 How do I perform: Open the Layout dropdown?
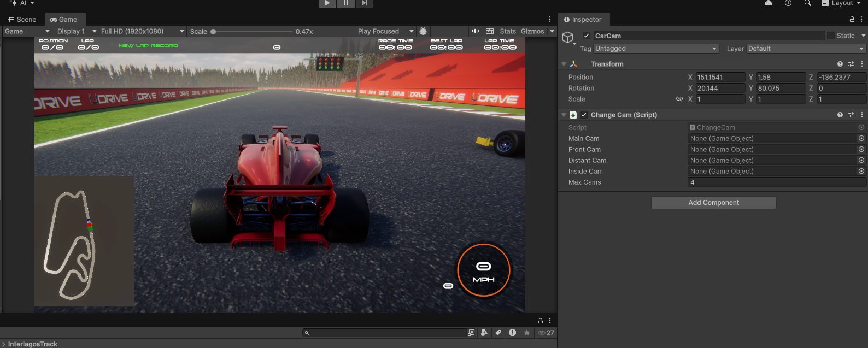click(841, 3)
